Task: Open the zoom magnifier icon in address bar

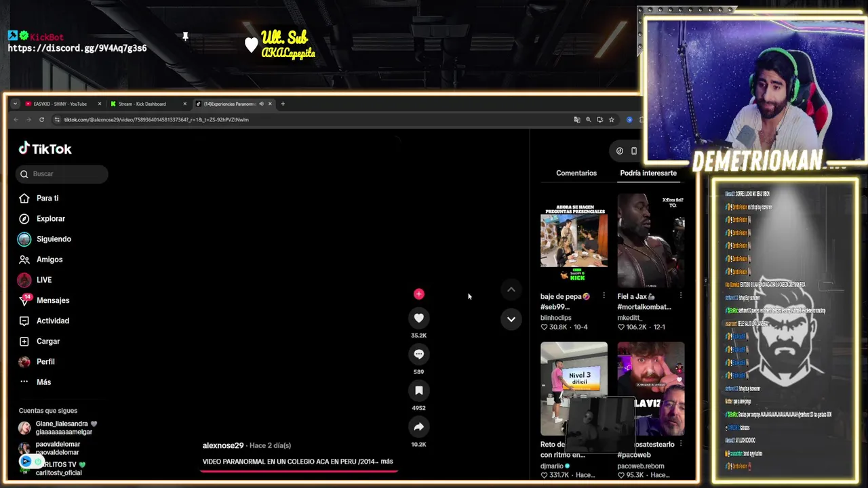Action: (589, 119)
